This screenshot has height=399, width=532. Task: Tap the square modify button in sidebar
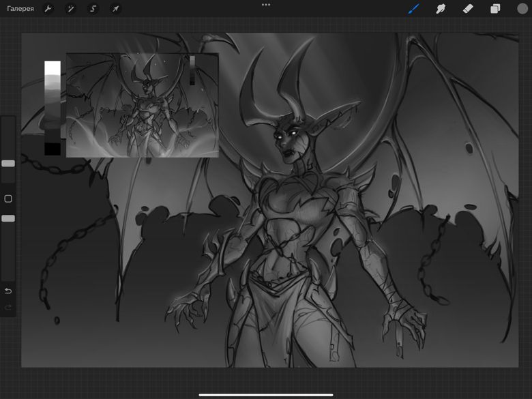(8, 198)
